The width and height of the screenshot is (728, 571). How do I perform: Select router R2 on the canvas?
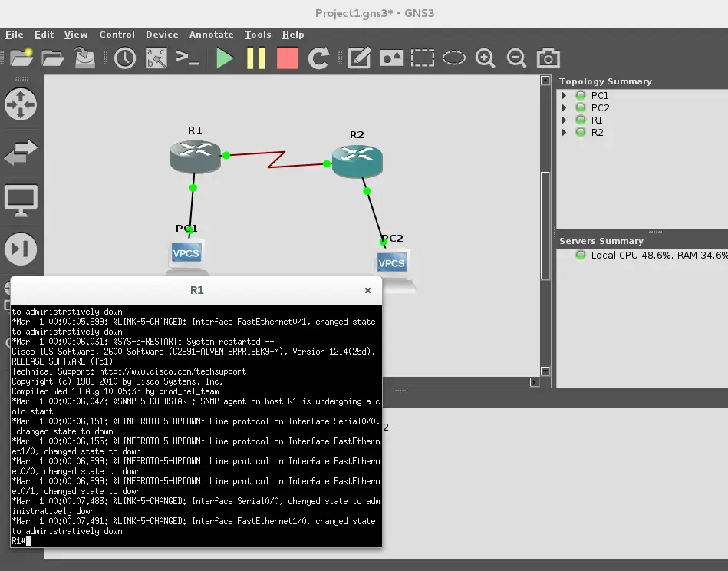click(357, 161)
